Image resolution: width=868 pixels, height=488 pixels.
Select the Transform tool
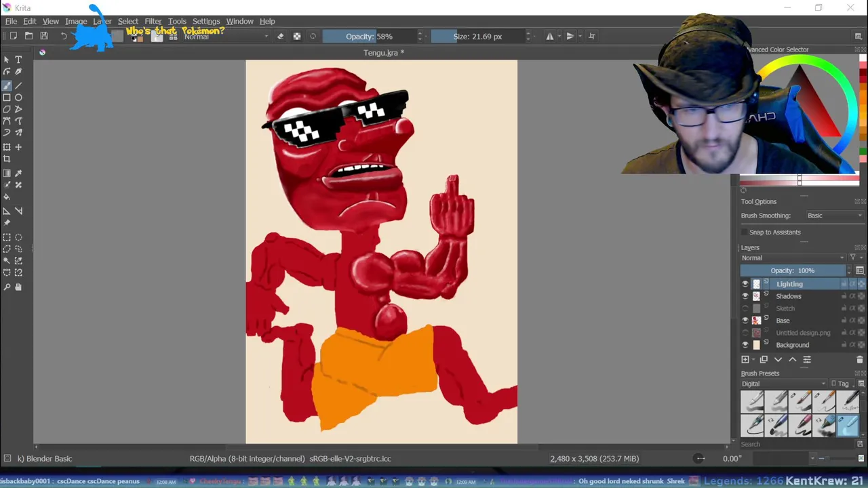pos(7,147)
